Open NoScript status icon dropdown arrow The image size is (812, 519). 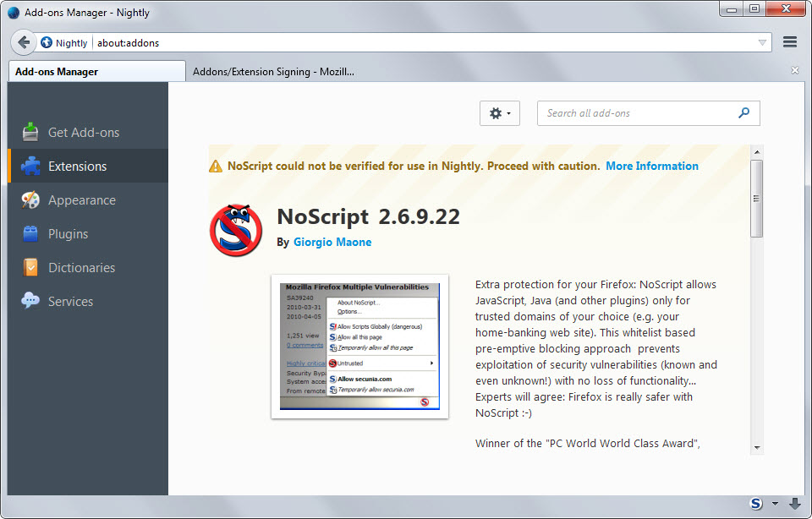tap(775, 505)
